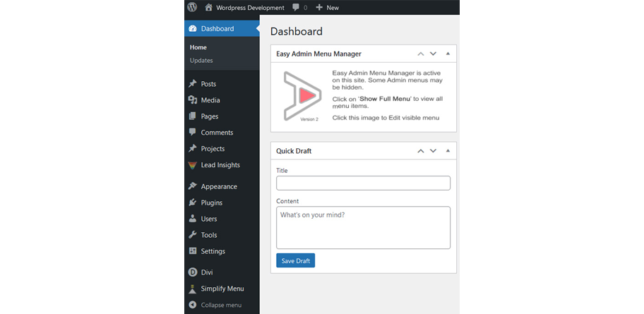Click the Save Draft button
644x314 pixels.
[296, 260]
